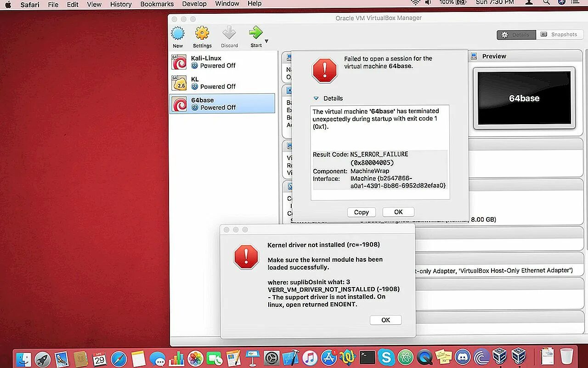Click the New virtual machine toolbar icon
The height and width of the screenshot is (368, 588).
coord(178,37)
